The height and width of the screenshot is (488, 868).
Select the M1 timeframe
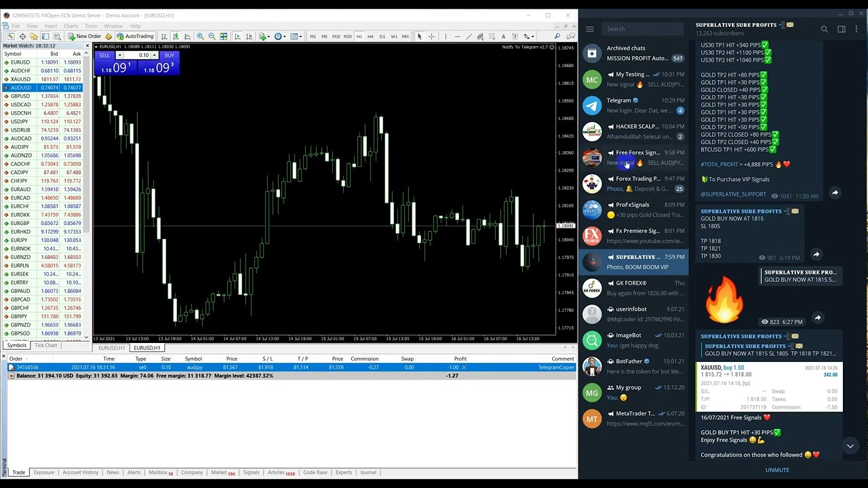coord(313,36)
